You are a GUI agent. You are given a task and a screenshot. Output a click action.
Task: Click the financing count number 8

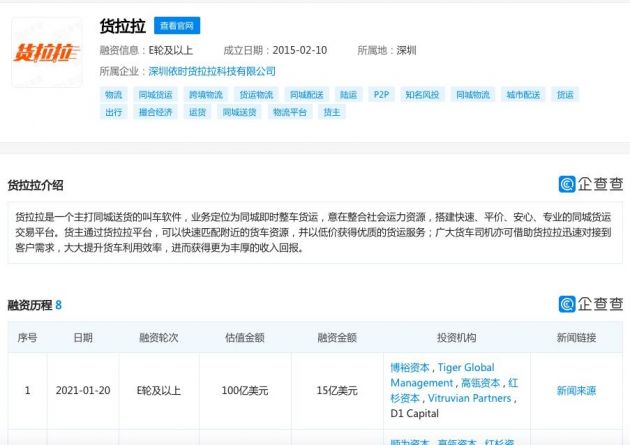[58, 305]
